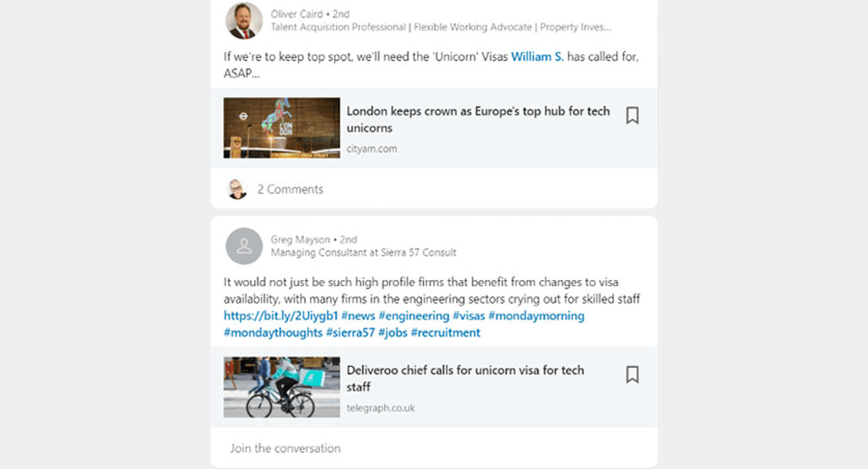This screenshot has height=469, width=868.
Task: Open the #mondaymorning hashtag
Action: pos(536,315)
